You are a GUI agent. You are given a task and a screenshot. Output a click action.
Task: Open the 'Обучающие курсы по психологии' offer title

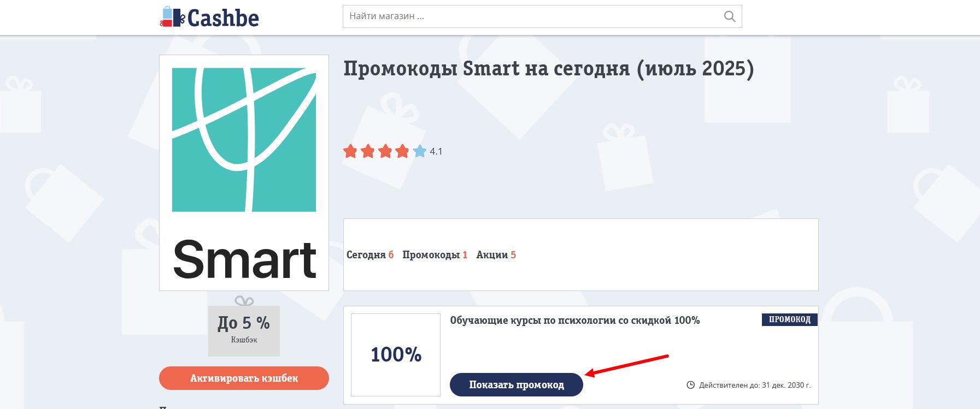pyautogui.click(x=575, y=321)
